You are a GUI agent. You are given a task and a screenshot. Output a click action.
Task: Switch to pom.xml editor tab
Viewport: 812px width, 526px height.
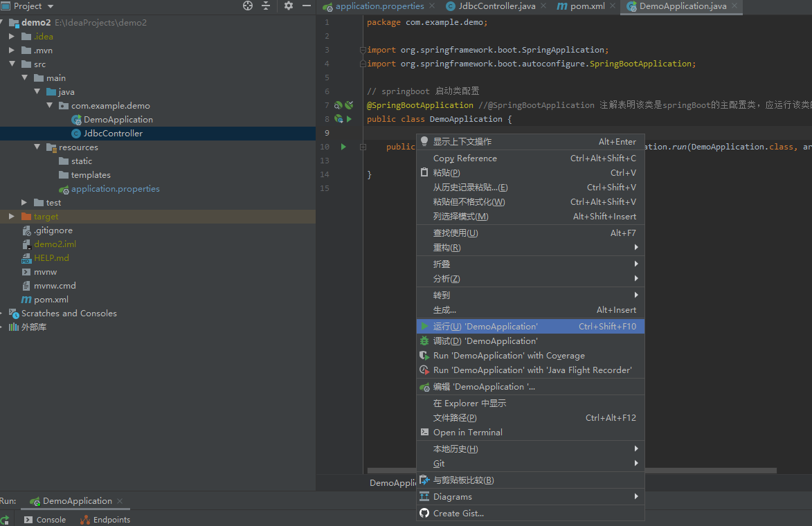587,6
